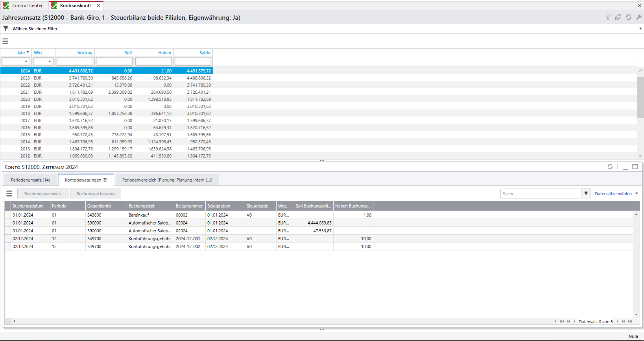Click the Buchungsnachweis button
The image size is (644, 341).
tap(43, 194)
